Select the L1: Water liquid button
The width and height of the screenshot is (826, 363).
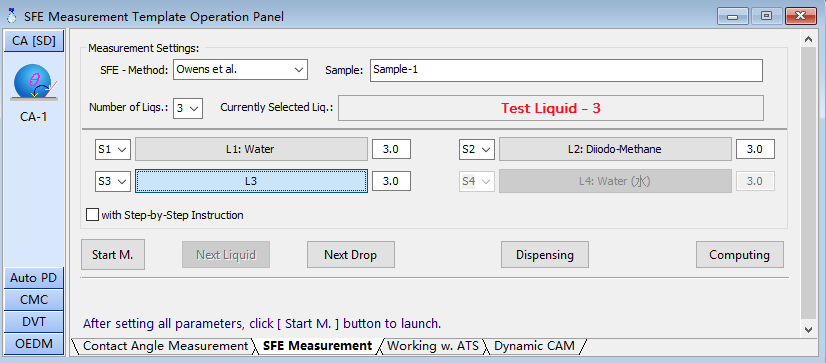pos(251,150)
